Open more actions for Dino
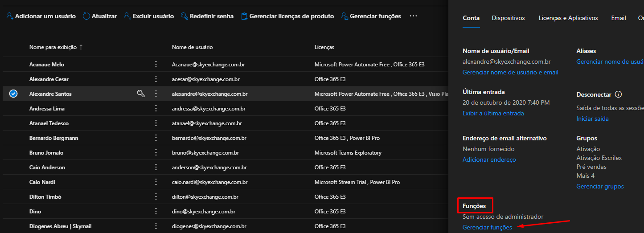The image size is (644, 233). [x=156, y=211]
